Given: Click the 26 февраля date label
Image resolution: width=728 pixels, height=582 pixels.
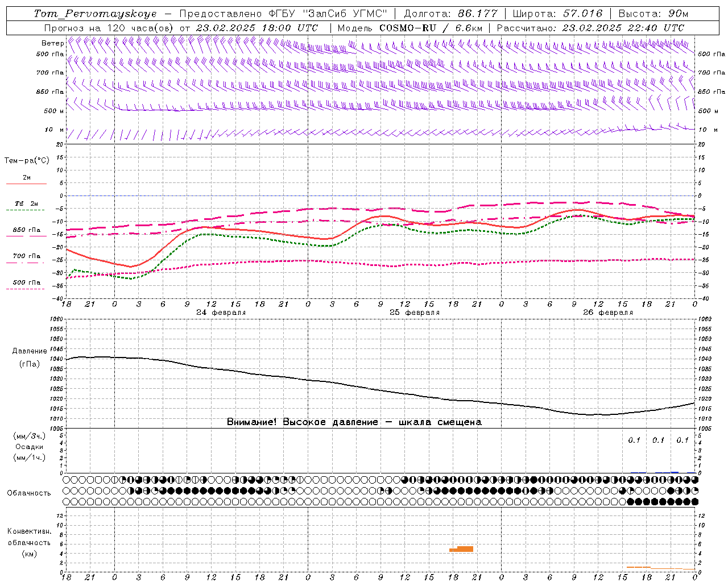Looking at the screenshot, I should (608, 313).
